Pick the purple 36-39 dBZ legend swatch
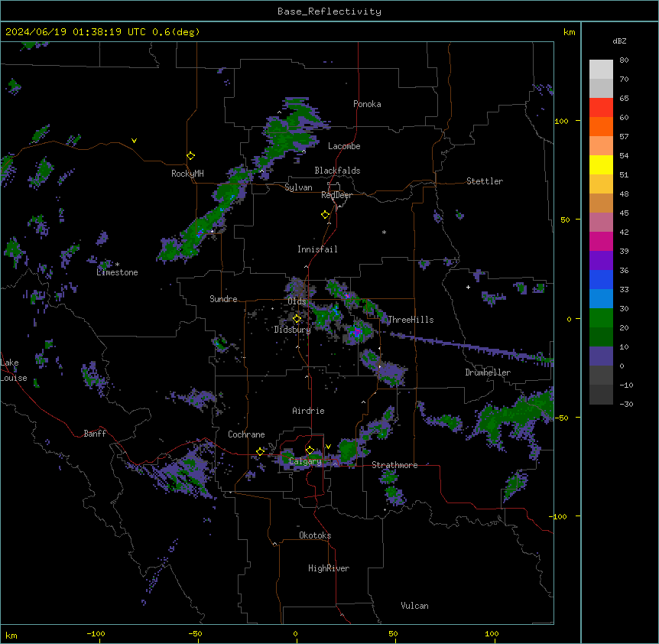Viewport: 659px width, 644px height. (601, 260)
